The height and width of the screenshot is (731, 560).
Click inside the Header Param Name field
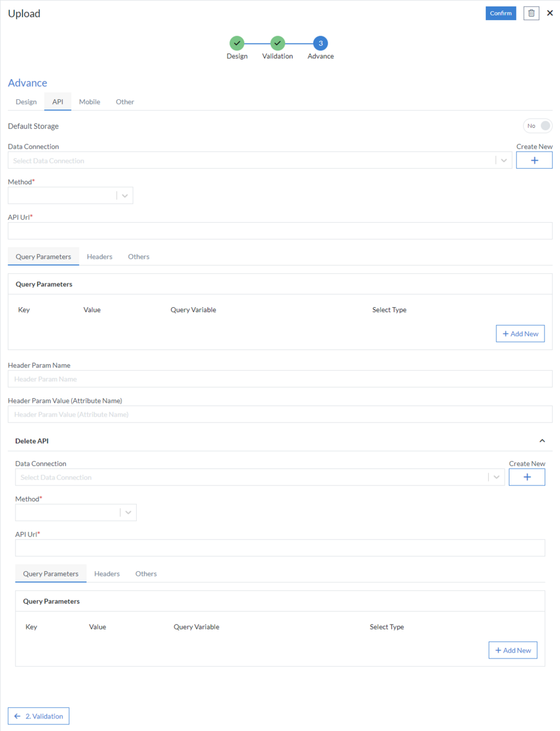coord(279,379)
